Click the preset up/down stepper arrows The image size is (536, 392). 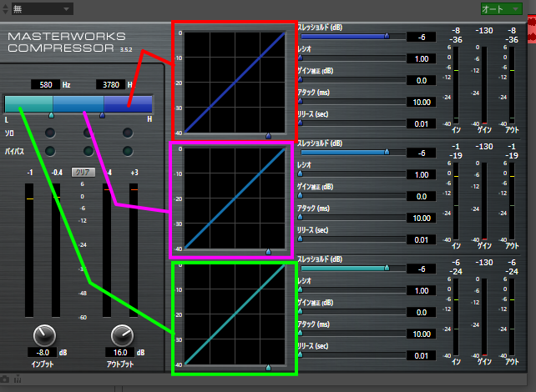point(5,9)
